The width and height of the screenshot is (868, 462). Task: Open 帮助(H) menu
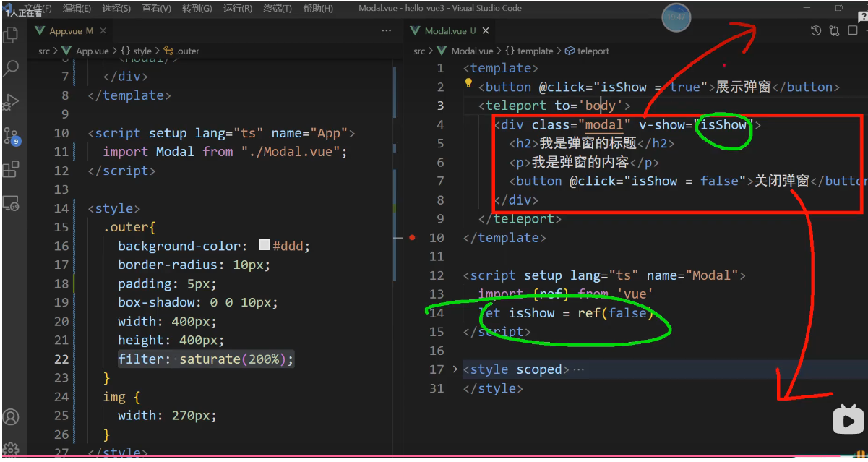pos(318,8)
